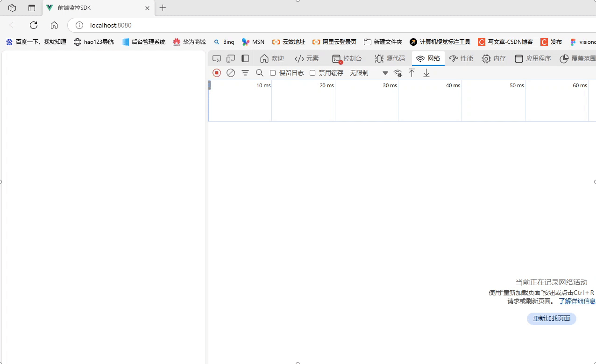The image size is (596, 364).
Task: Open the 无限制 throttling dropdown
Action: click(359, 73)
